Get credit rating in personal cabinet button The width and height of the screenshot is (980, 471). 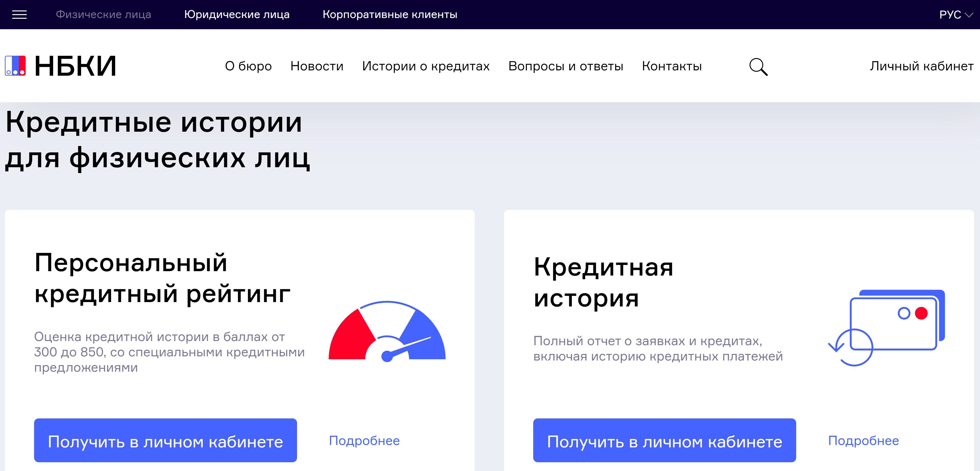(x=166, y=440)
